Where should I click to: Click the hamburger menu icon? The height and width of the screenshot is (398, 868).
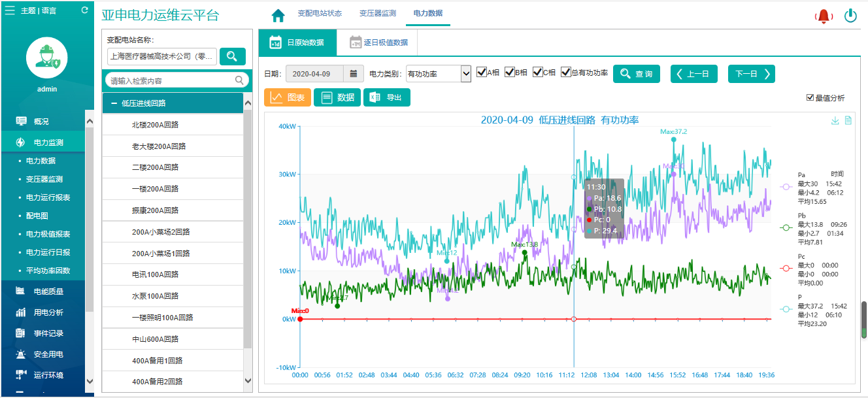(10, 10)
